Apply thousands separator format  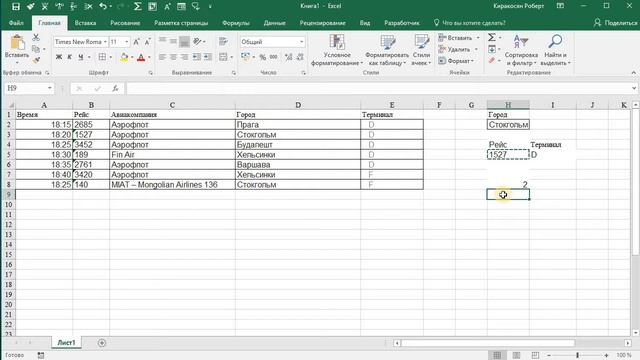click(x=273, y=57)
